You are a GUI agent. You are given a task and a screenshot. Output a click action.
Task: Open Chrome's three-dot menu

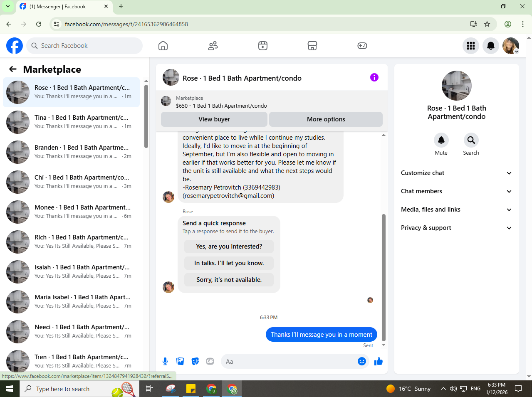coord(523,24)
